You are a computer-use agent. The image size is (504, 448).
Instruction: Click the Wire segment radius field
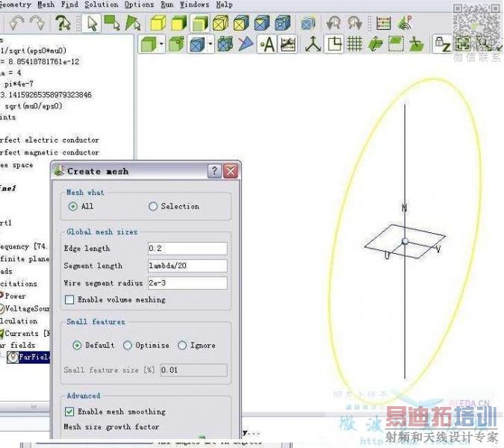(187, 283)
